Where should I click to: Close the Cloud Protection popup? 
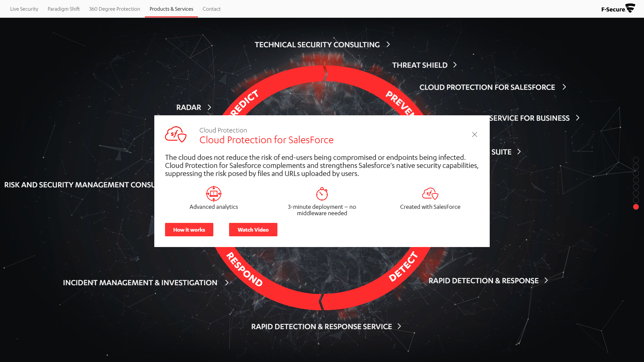474,134
